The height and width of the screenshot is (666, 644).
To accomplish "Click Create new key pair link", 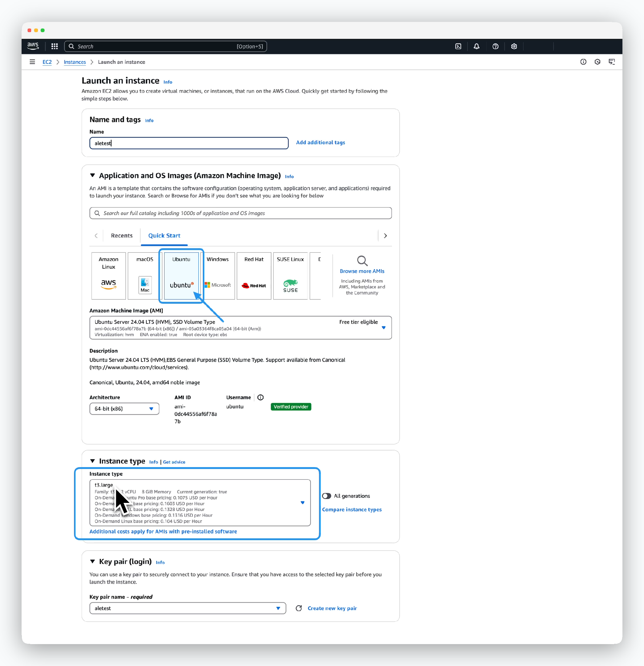I will [332, 608].
